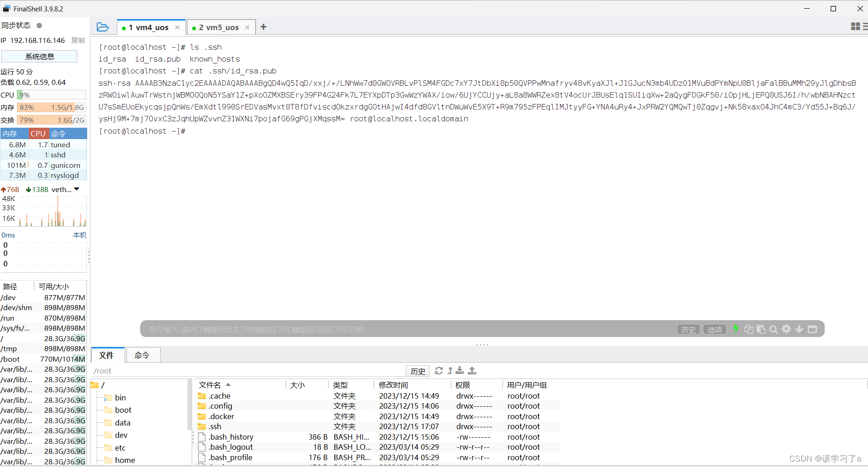The image size is (868, 467).
Task: Click the /root path field
Action: 248,371
